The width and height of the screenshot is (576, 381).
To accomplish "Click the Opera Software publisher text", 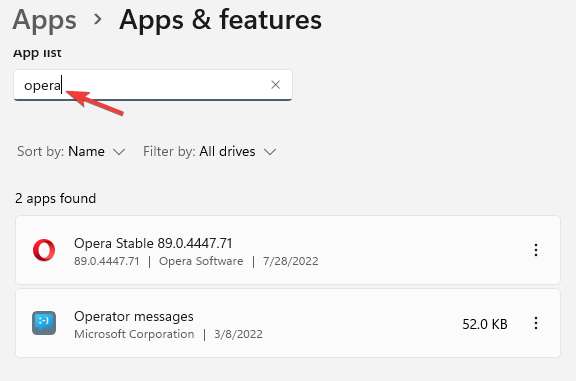I will (201, 261).
